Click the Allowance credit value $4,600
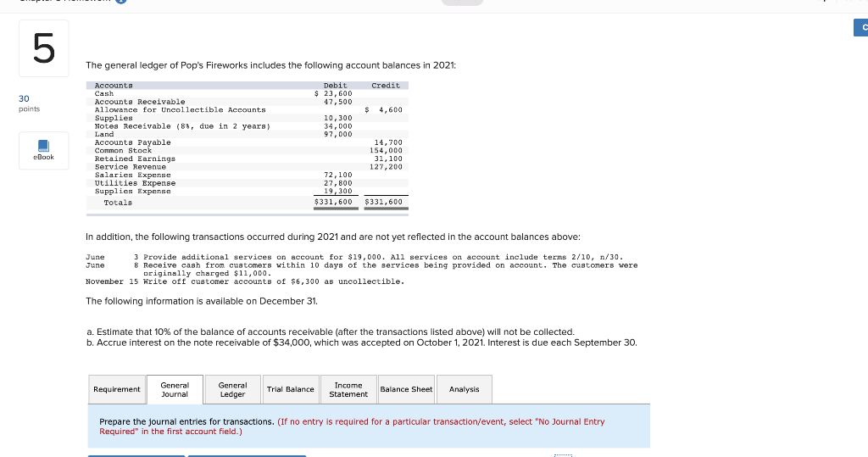The height and width of the screenshot is (457, 868). coord(384,109)
